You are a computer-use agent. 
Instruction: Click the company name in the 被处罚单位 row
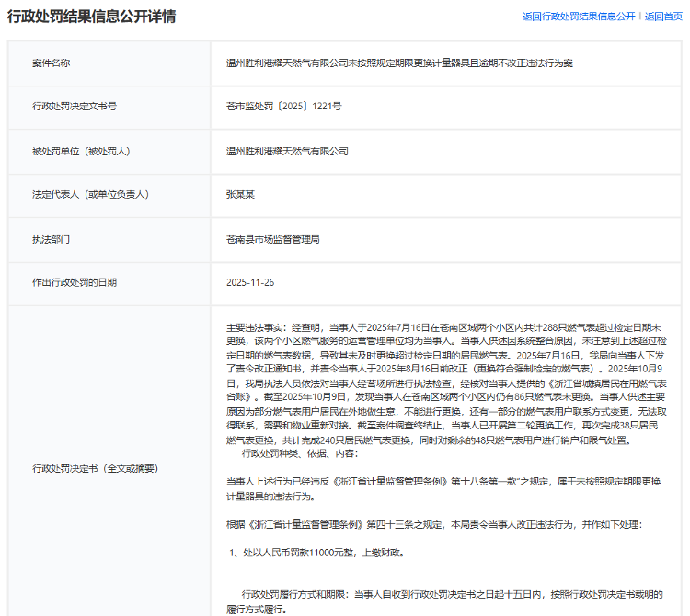[x=288, y=151]
